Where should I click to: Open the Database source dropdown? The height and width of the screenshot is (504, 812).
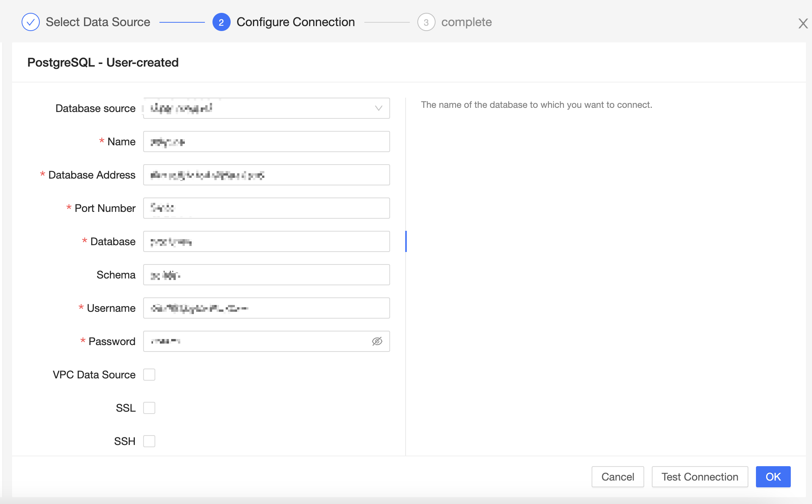pyautogui.click(x=267, y=108)
